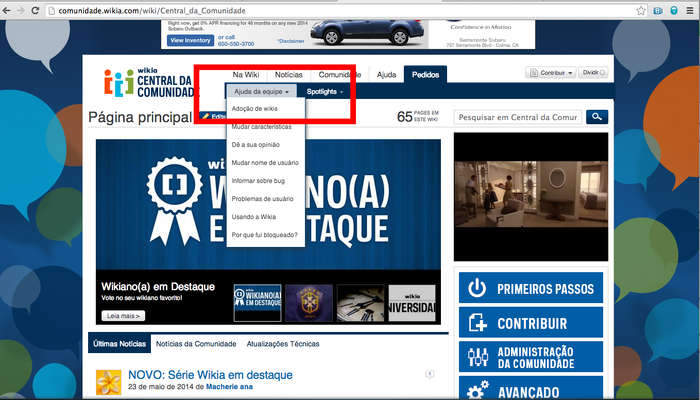
Task: Expand the Spotlights dropdown
Action: coord(325,92)
